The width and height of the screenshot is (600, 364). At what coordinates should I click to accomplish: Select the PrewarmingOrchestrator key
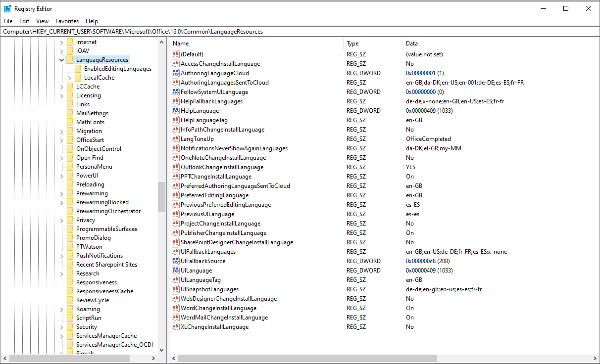[x=108, y=211]
